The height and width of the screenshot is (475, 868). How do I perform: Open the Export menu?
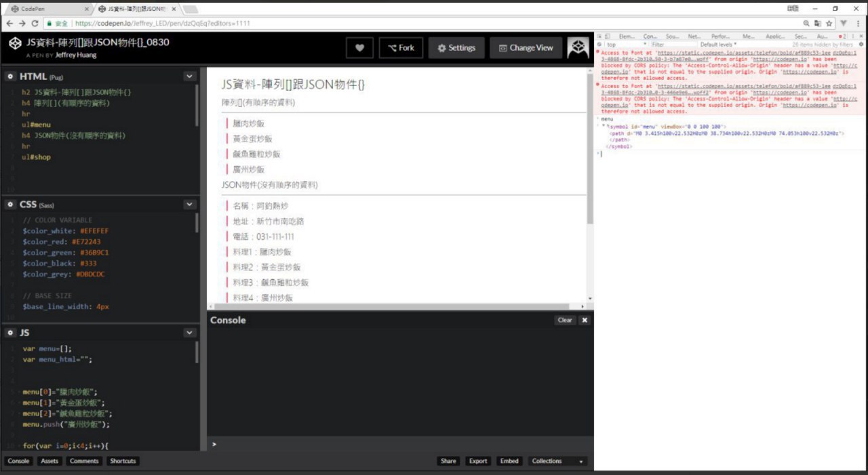pyautogui.click(x=478, y=461)
